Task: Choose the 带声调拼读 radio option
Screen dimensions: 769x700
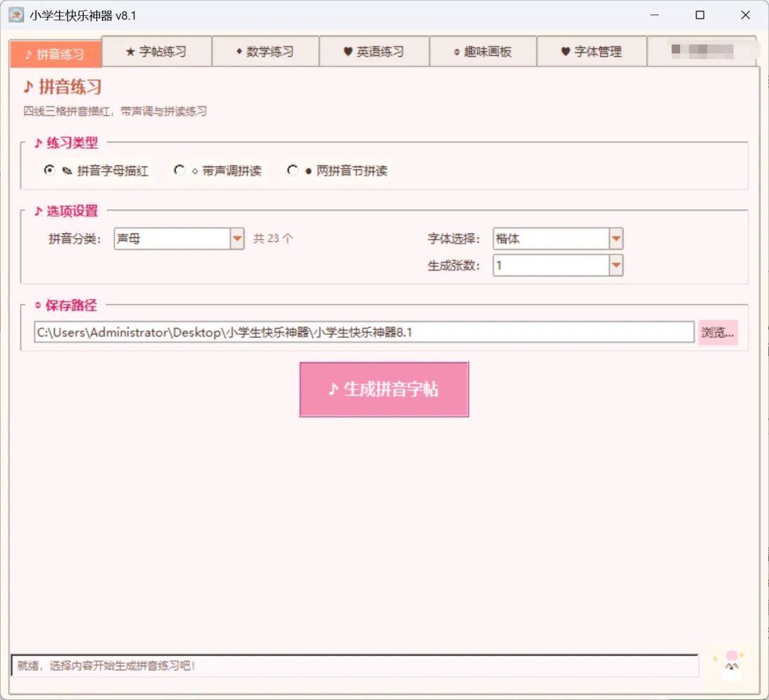Action: coord(219,170)
